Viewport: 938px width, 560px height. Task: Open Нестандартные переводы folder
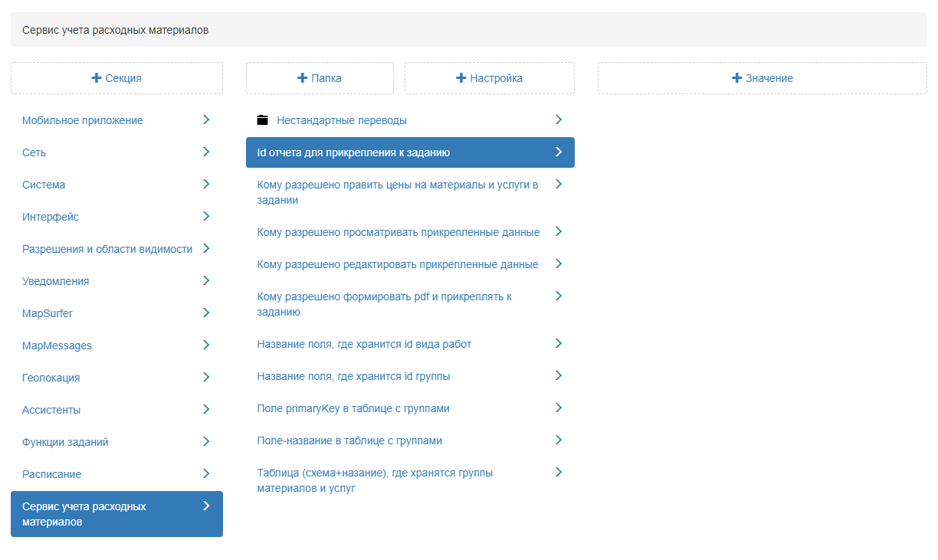[x=410, y=120]
